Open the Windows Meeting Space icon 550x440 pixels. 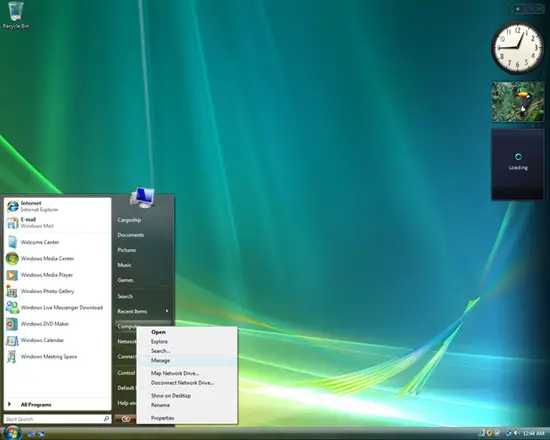click(12, 357)
